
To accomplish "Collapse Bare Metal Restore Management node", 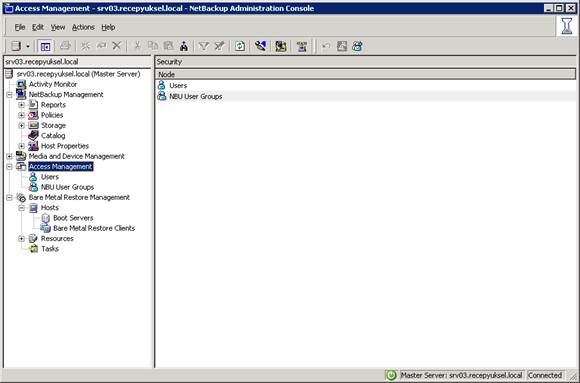I will [9, 198].
